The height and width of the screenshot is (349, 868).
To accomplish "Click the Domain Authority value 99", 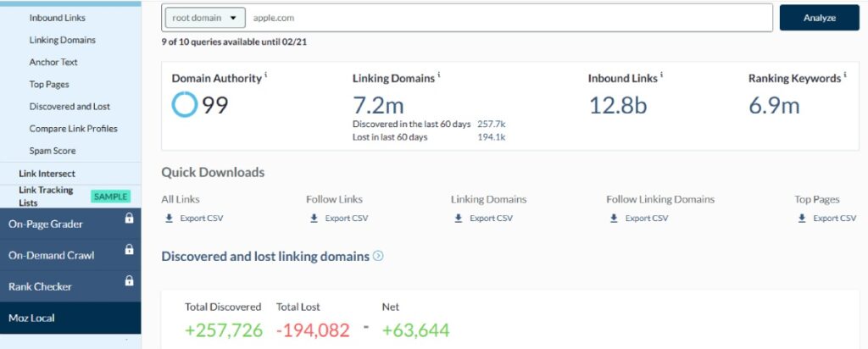I will 214,105.
